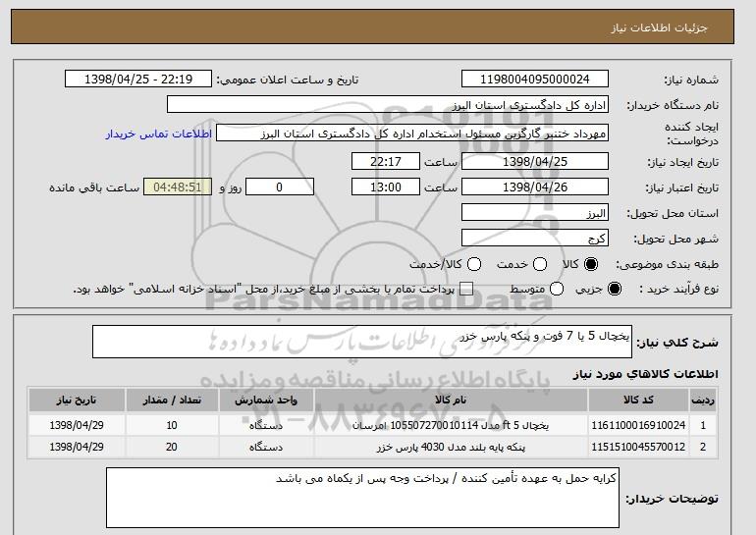Click the buyer organization name field

(x=388, y=105)
